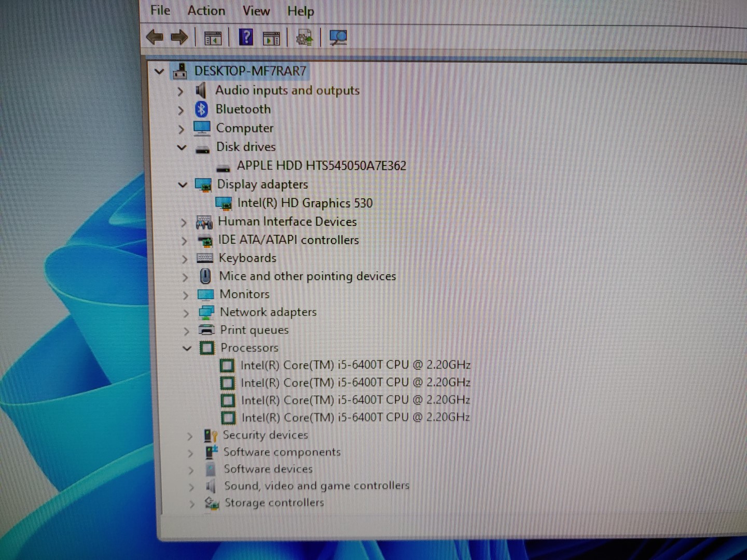Click the drive icon next to Disk drives
This screenshot has height=560, width=747.
click(202, 149)
